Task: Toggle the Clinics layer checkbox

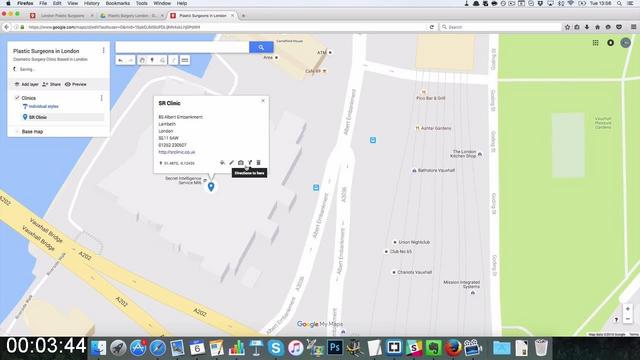Action: (17, 98)
